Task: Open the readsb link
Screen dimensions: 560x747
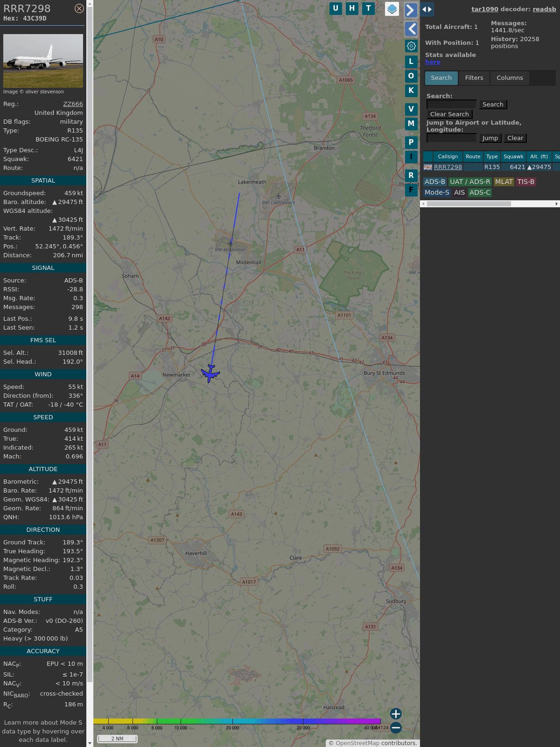Action: (544, 9)
